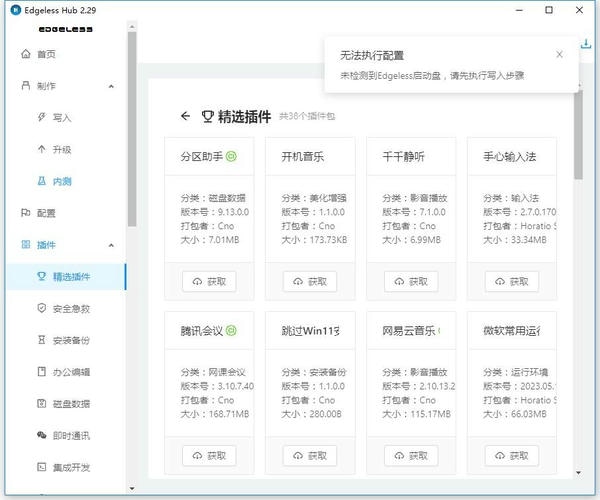Click the 手心输入法 card title

(x=510, y=156)
